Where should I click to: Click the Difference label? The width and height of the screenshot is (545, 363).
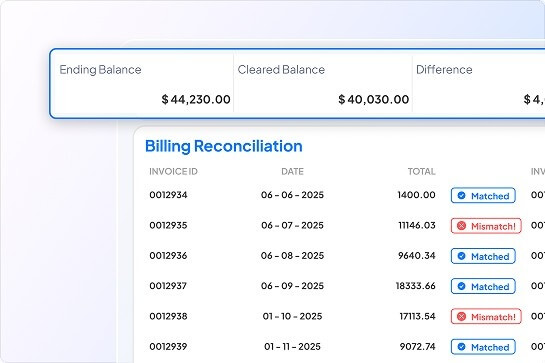click(444, 70)
